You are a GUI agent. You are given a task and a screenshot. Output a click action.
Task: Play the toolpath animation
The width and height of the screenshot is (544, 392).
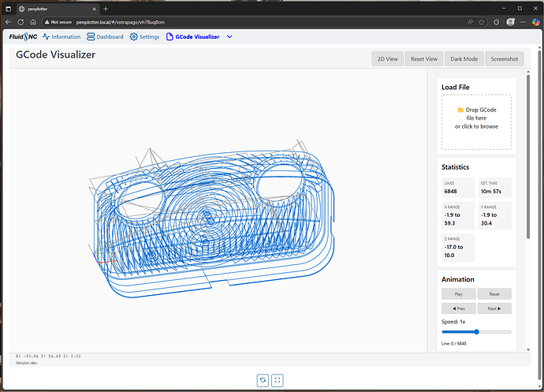pyautogui.click(x=458, y=293)
